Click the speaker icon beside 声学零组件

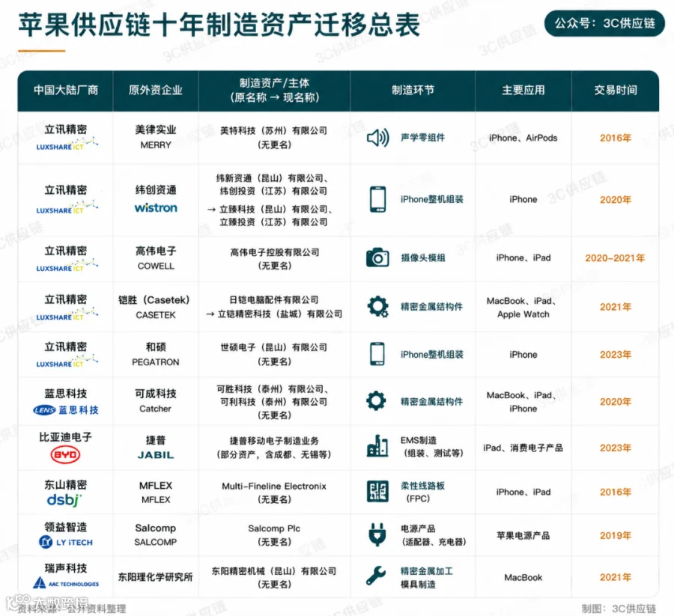point(378,138)
